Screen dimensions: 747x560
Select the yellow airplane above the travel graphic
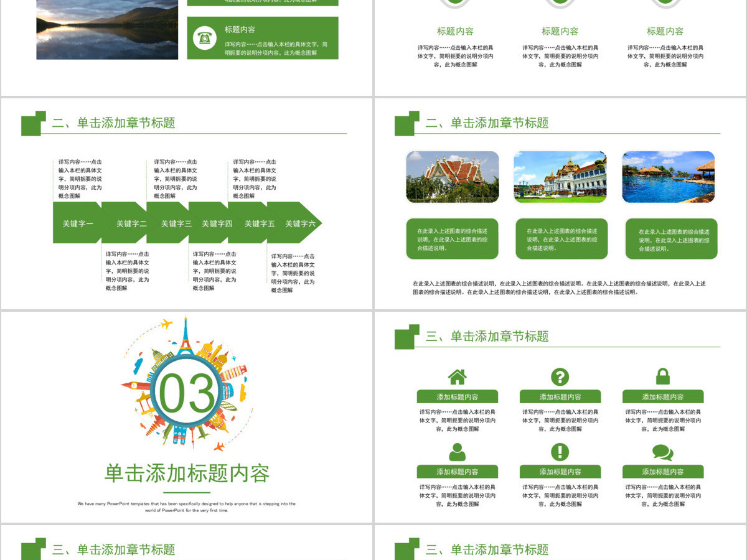click(166, 324)
